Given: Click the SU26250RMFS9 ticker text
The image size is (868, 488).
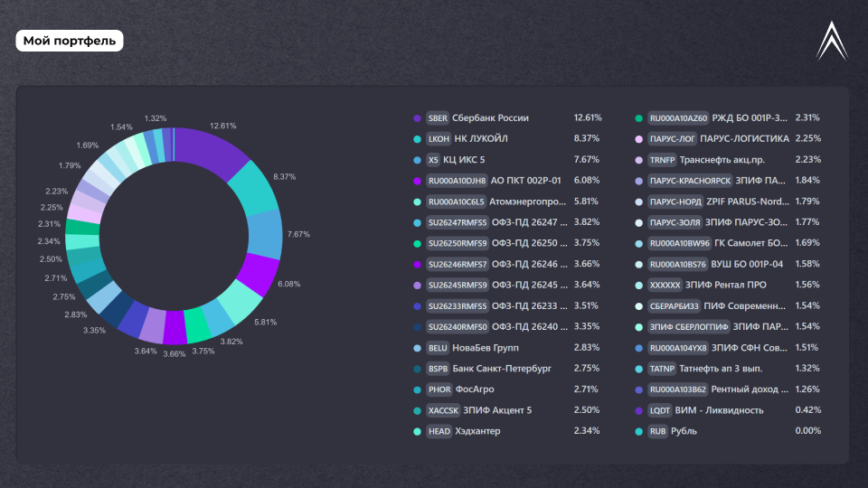Looking at the screenshot, I should pyautogui.click(x=458, y=243).
